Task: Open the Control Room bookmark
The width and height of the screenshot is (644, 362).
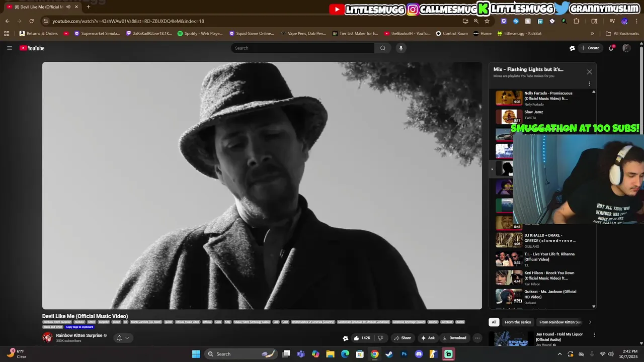Action: pyautogui.click(x=451, y=33)
